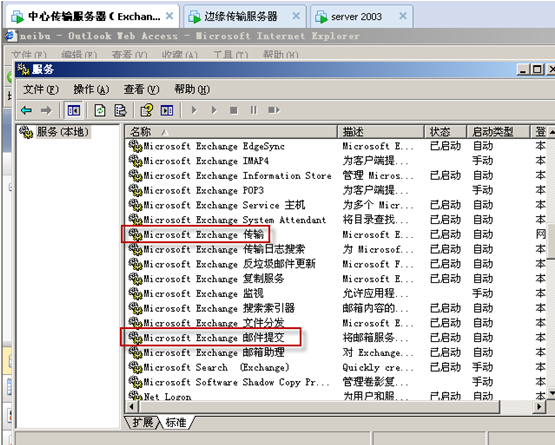Viewport: 555px width, 445px height.
Task: Sort by the 启动类型 column header
Action: pyautogui.click(x=498, y=132)
